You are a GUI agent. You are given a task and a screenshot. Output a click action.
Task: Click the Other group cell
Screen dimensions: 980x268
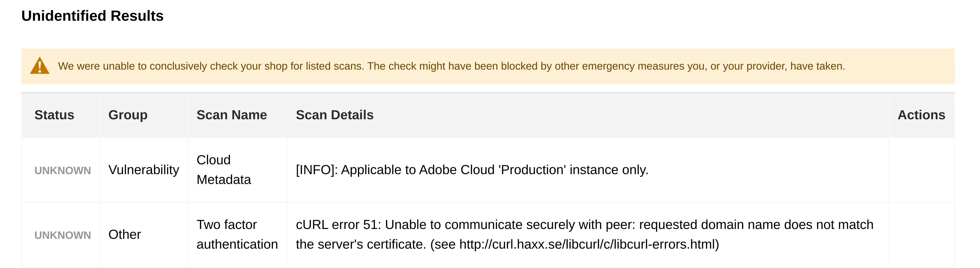point(125,234)
